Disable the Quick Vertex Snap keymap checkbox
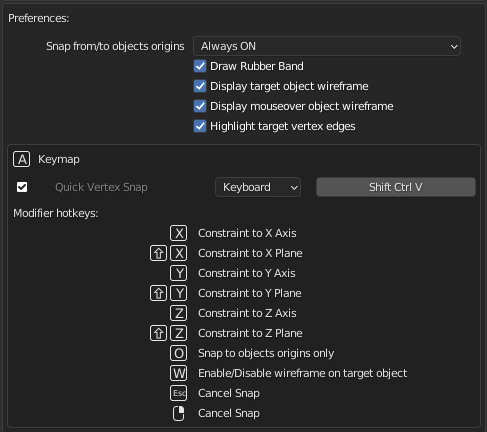This screenshot has width=487, height=432. [x=22, y=187]
